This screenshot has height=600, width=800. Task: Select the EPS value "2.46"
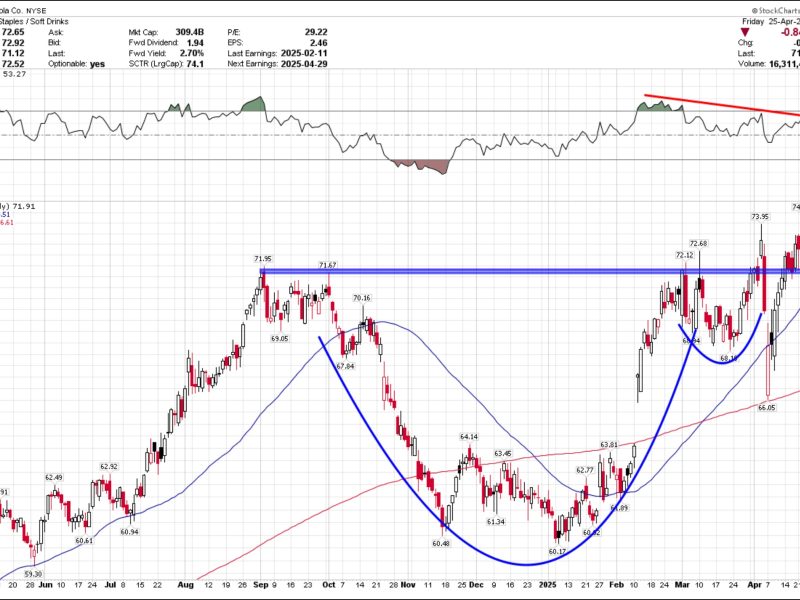tap(319, 43)
